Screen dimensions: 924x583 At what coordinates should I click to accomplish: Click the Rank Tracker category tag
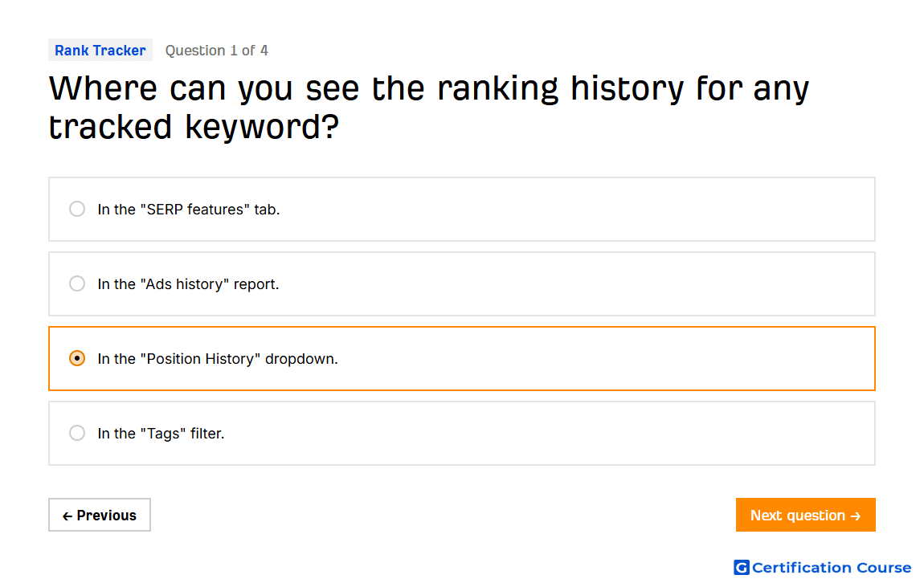[100, 50]
